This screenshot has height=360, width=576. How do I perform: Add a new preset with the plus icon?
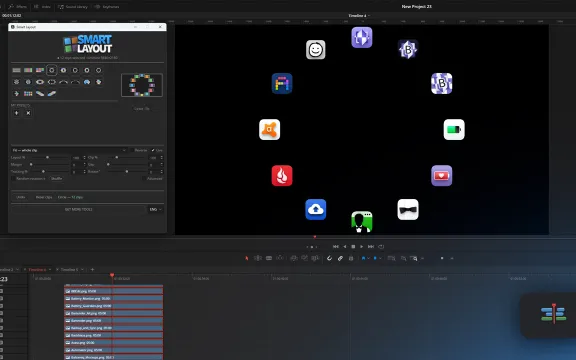16,113
